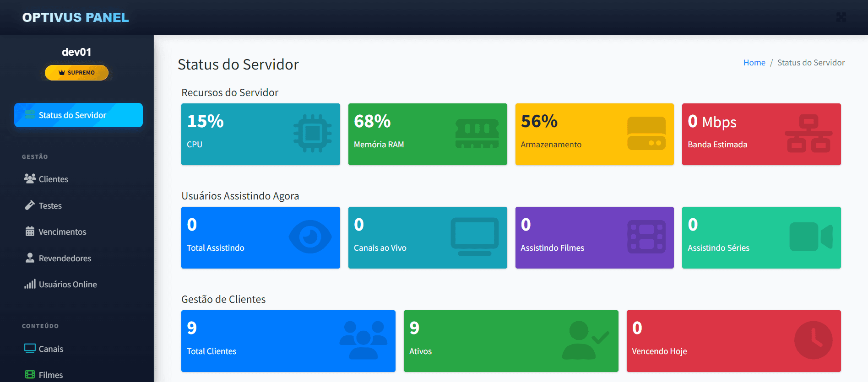Open Testes in the sidebar
The height and width of the screenshot is (382, 868).
pyautogui.click(x=50, y=206)
